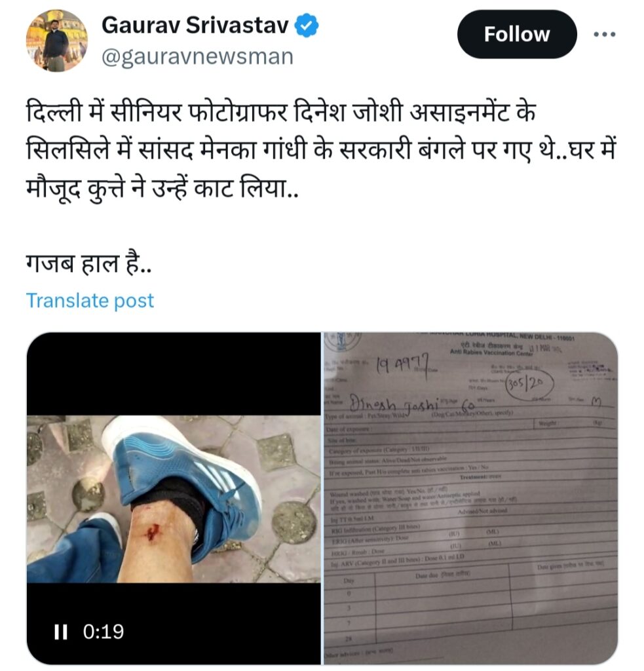Open the hospital vaccination form image
644x671 pixels.
coord(470,499)
